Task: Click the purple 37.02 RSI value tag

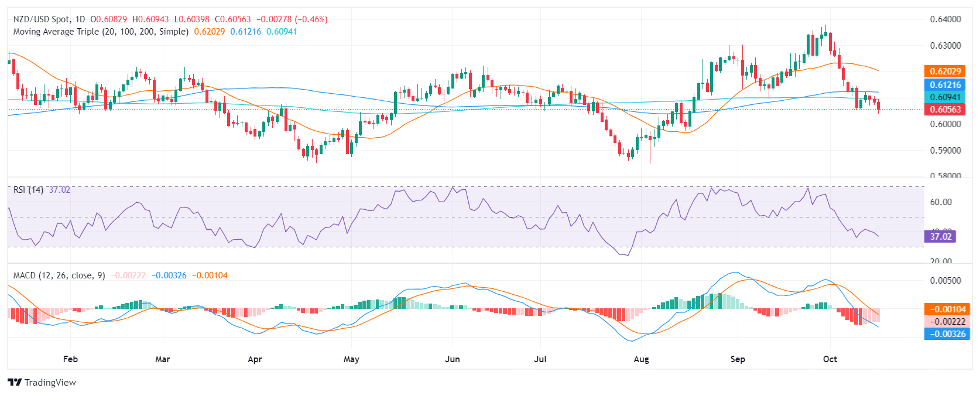Action: pos(940,237)
